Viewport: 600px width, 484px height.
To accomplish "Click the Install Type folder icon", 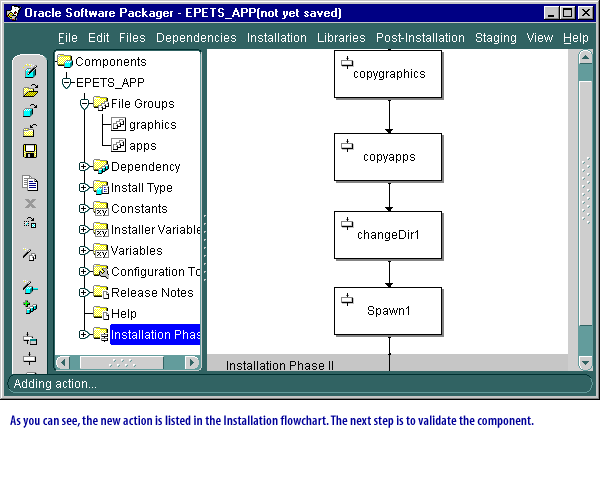I will click(101, 187).
